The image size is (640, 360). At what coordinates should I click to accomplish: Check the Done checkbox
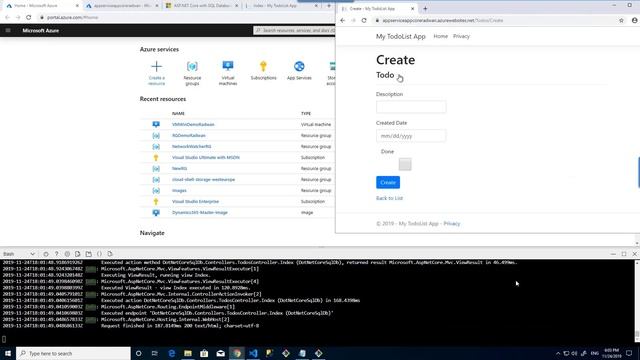[405, 164]
